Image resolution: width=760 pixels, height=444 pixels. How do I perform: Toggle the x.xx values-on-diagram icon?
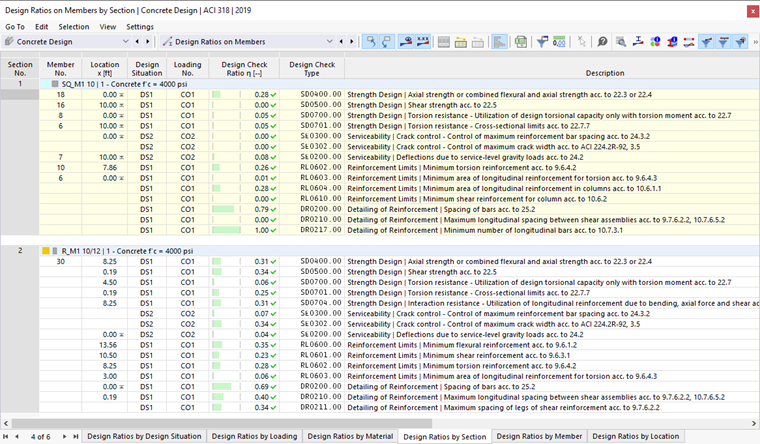coord(423,42)
